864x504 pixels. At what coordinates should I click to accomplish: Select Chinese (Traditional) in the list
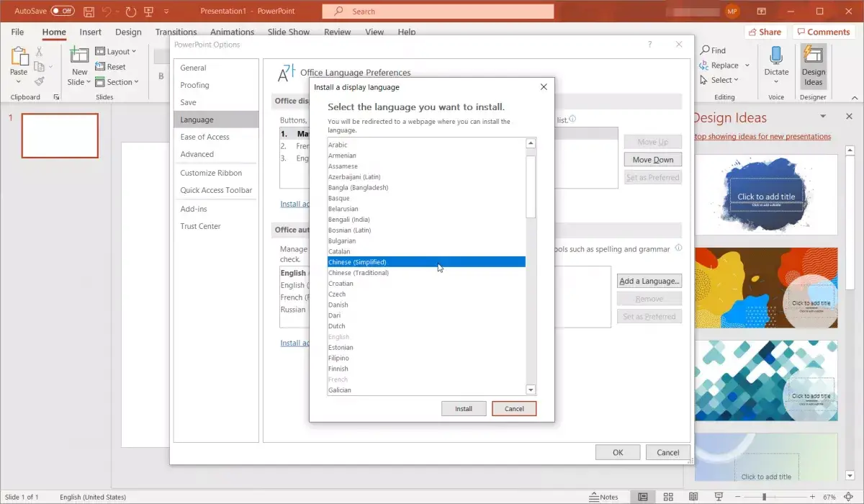tap(426, 273)
